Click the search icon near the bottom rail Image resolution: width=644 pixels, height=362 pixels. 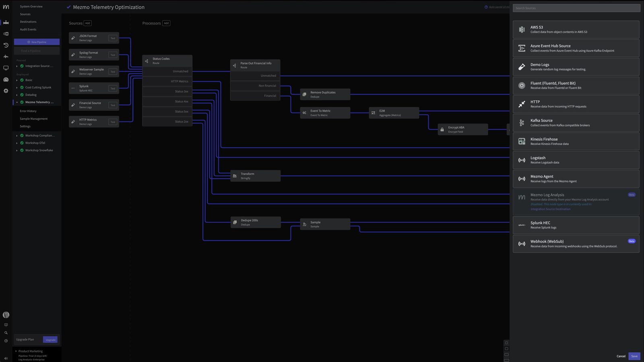[6, 333]
